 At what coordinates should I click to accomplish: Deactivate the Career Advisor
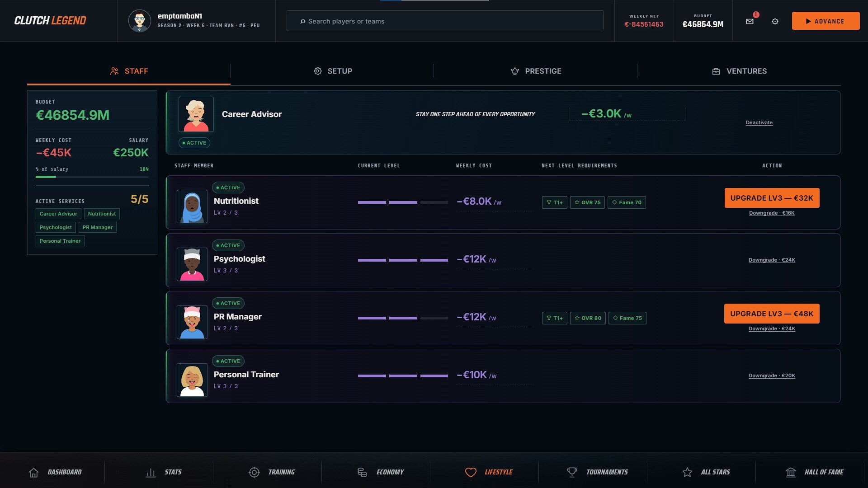coord(759,122)
